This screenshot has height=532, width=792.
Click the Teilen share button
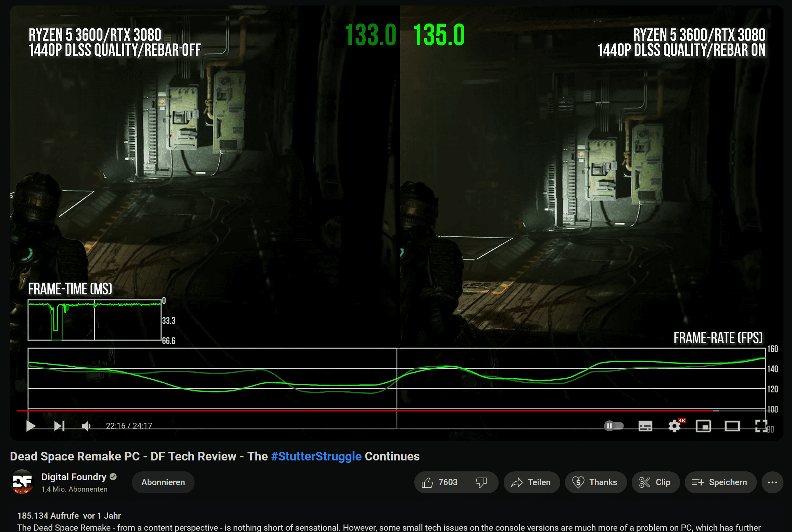tap(531, 482)
